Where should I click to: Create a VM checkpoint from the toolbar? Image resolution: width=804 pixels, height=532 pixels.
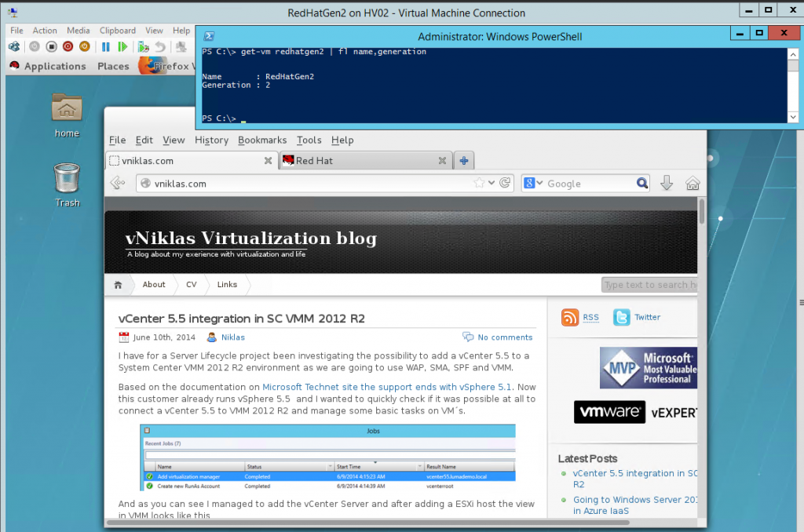(143, 46)
